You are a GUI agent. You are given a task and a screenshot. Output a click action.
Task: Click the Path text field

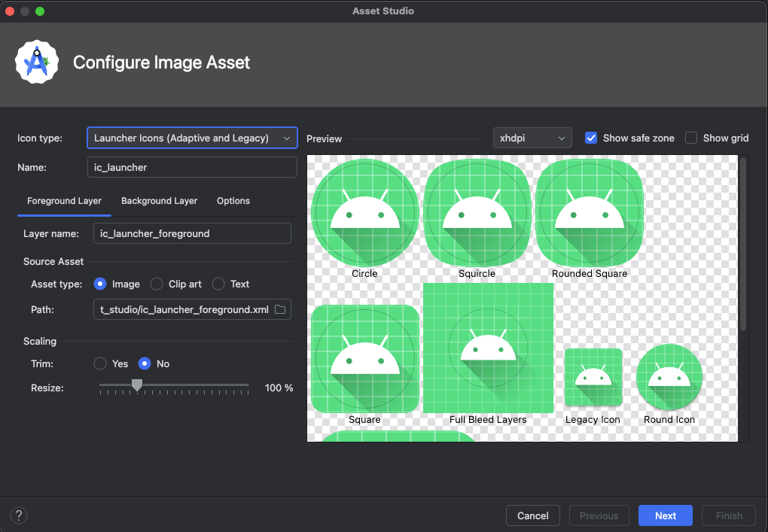point(192,309)
